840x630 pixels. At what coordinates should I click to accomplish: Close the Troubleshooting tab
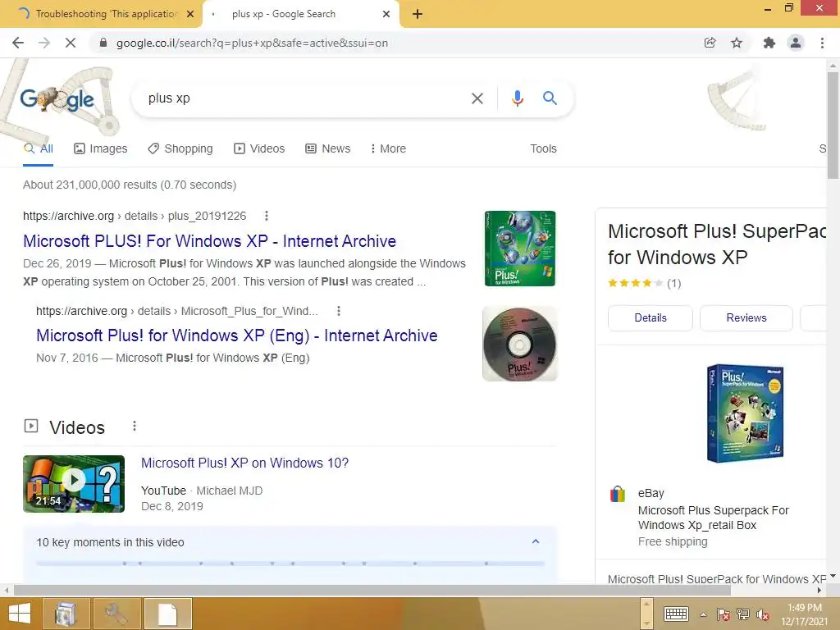click(x=190, y=14)
